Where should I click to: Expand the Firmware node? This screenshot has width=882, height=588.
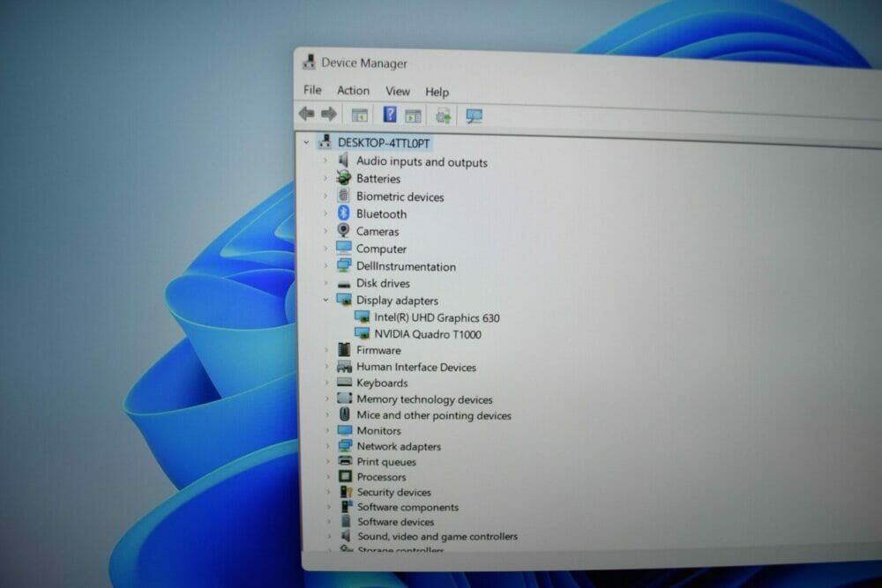[326, 350]
